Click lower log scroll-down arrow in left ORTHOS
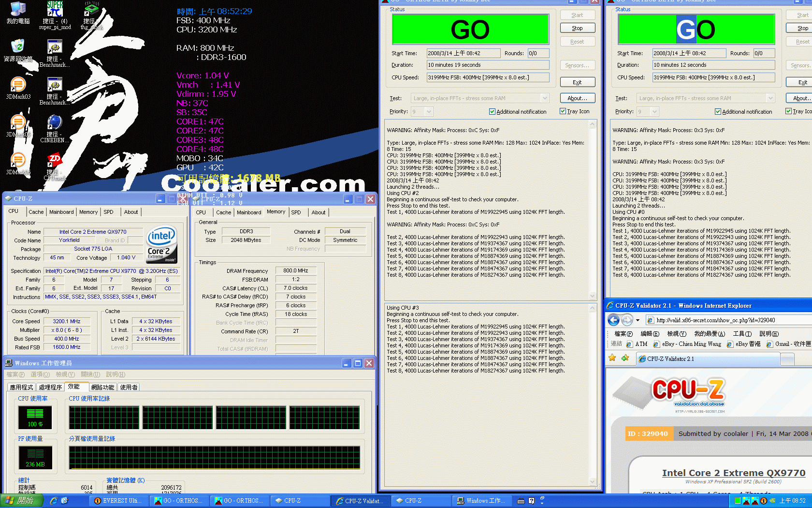This screenshot has width=812, height=508. (593, 481)
